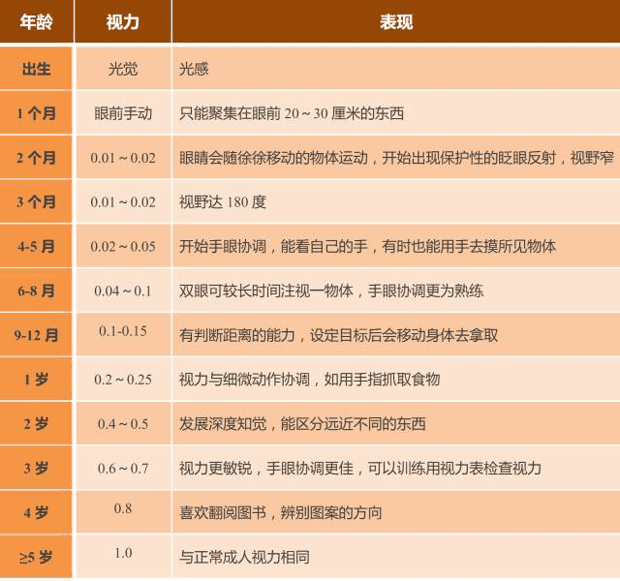Click 0.01～0.02 in the 3 个月 row
The image size is (620, 581).
123,202
